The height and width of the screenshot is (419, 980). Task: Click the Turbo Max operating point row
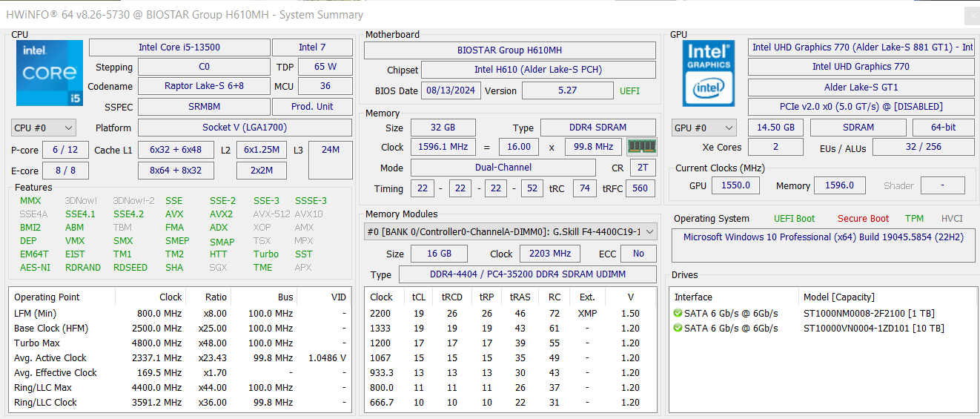point(180,343)
